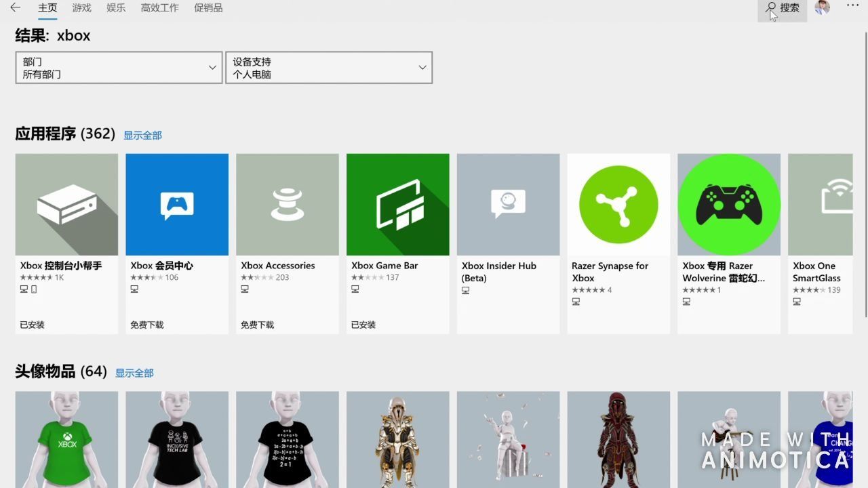The image size is (868, 488).
Task: Select the Inclusive Tech Lab shirt avatar
Action: coord(177,439)
